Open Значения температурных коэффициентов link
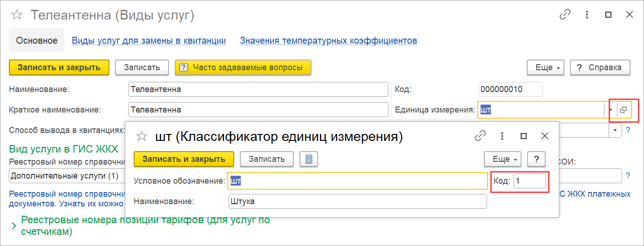The width and height of the screenshot is (644, 246). point(328,40)
